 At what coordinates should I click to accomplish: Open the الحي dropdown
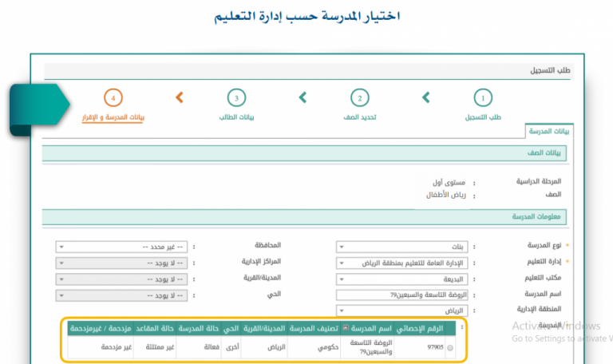[121, 295]
